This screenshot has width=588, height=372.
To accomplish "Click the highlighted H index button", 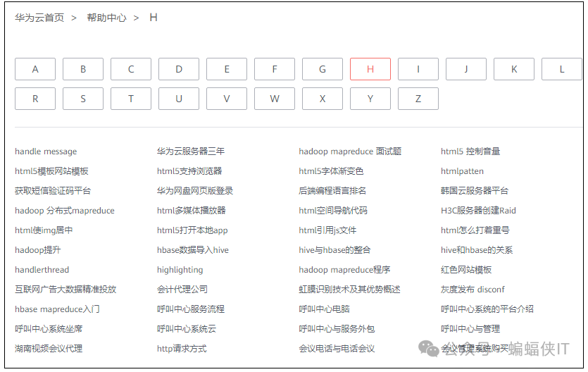I will [x=370, y=69].
